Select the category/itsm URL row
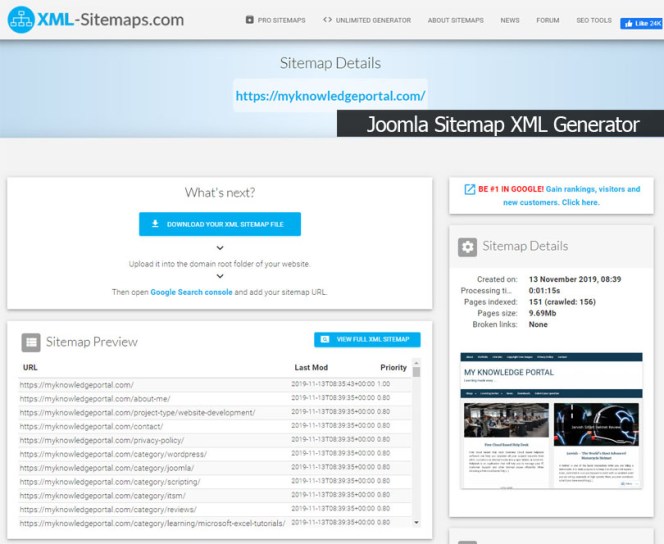Viewport: 664px width, 544px height. 215,495
